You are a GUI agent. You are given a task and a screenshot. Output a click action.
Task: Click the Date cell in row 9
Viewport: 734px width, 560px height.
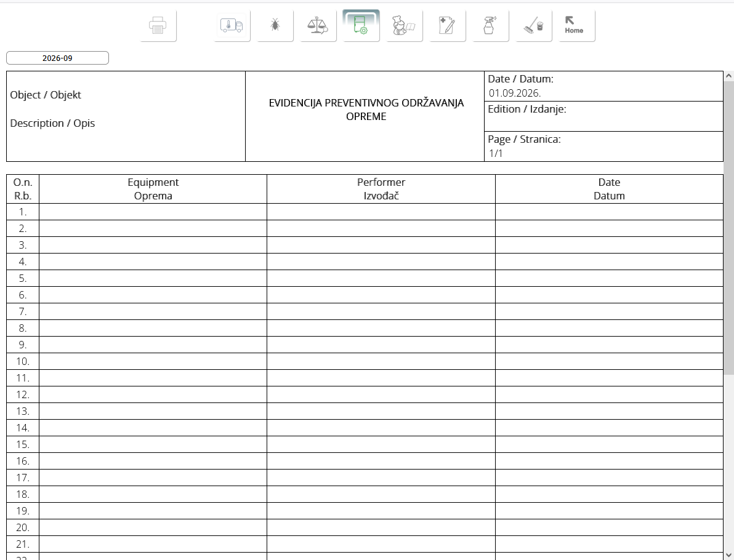click(609, 345)
